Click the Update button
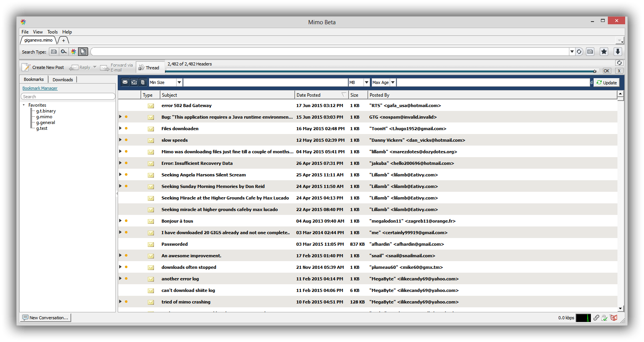The width and height of the screenshot is (644, 342). tap(607, 82)
